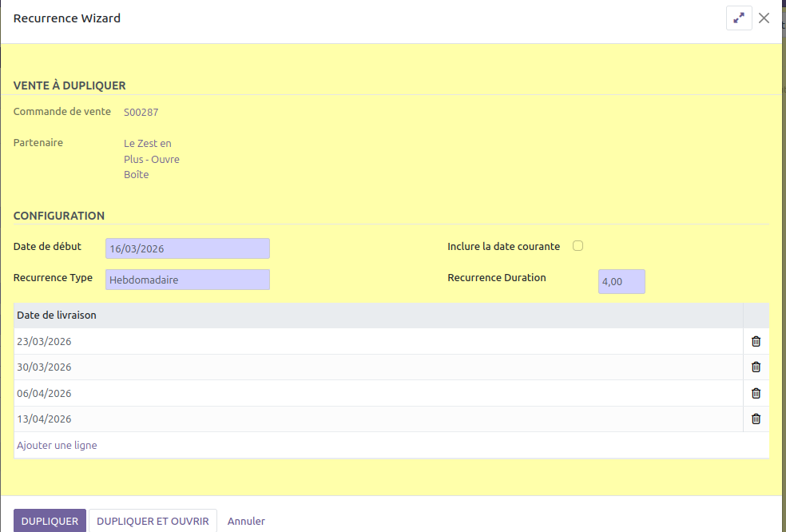Close the Recurrence Wizard dialog

coord(764,18)
